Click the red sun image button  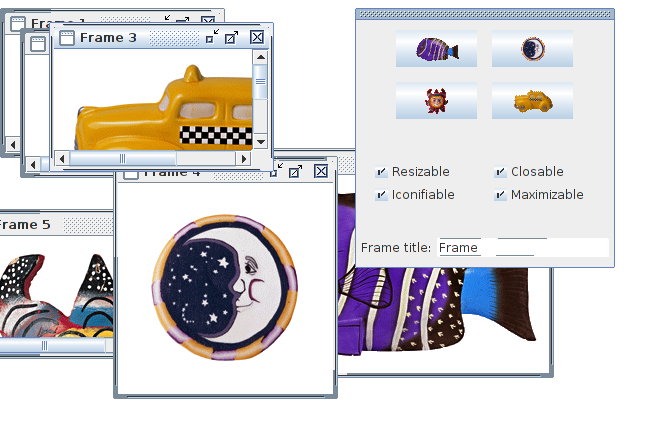(x=436, y=101)
